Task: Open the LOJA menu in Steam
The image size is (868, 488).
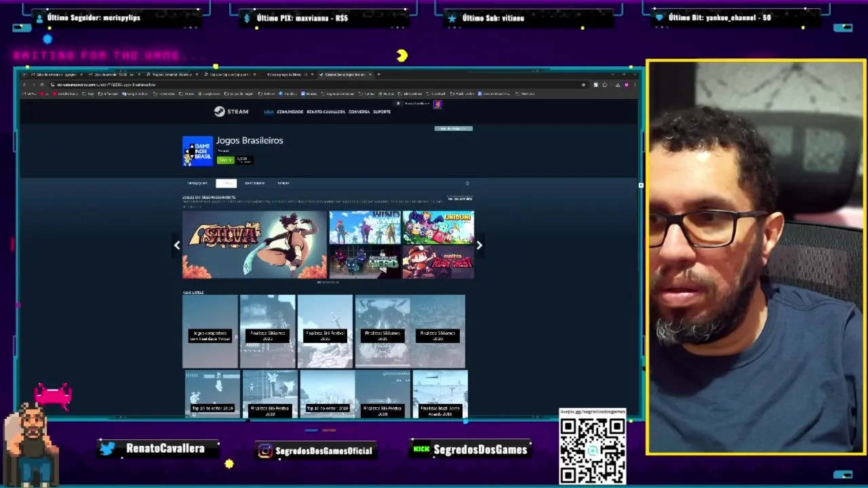Action: [269, 112]
